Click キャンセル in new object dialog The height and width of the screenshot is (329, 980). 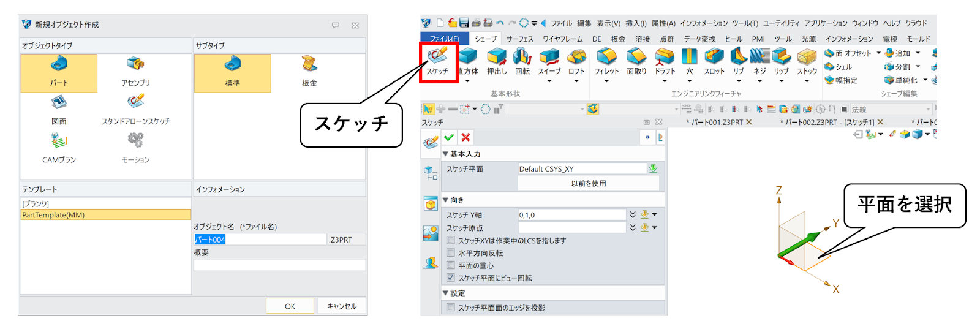click(342, 306)
